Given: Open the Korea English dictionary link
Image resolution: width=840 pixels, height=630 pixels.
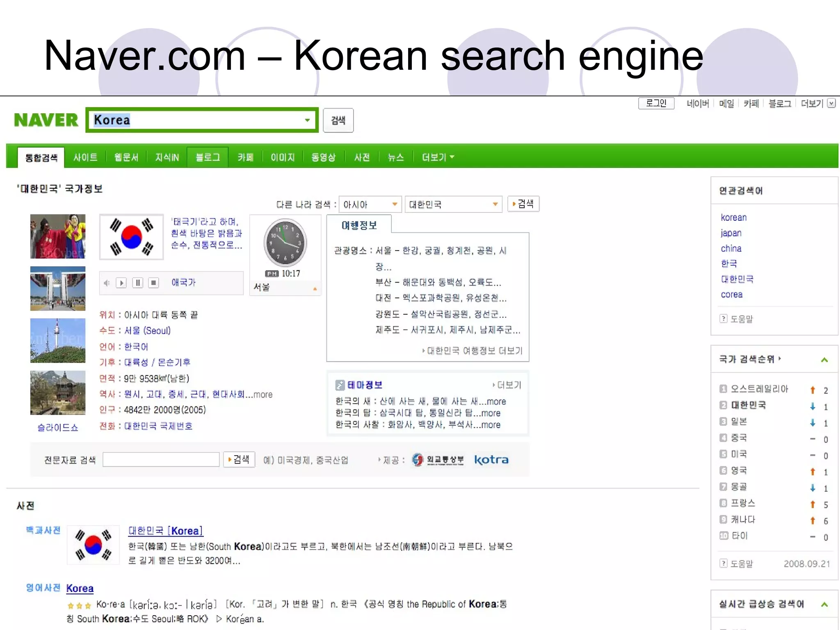Looking at the screenshot, I should pyautogui.click(x=80, y=588).
